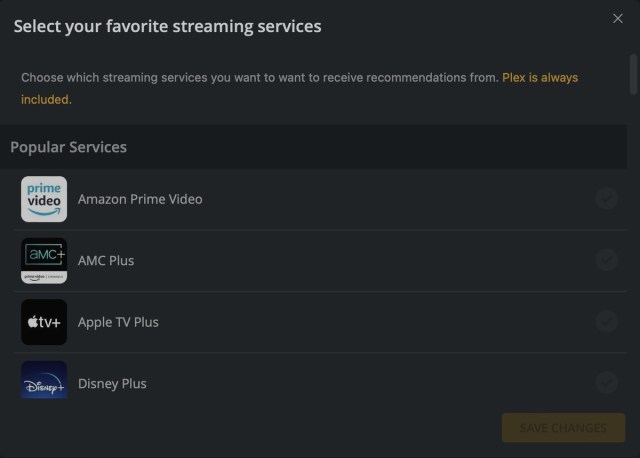Click the Amazon Prime Video service name
This screenshot has height=458, width=640.
pyautogui.click(x=140, y=199)
